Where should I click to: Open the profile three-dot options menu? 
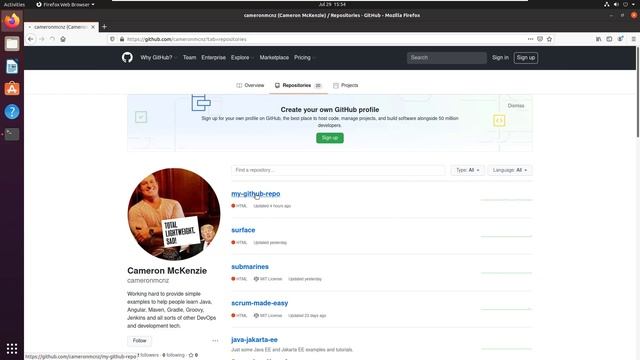pos(215,340)
